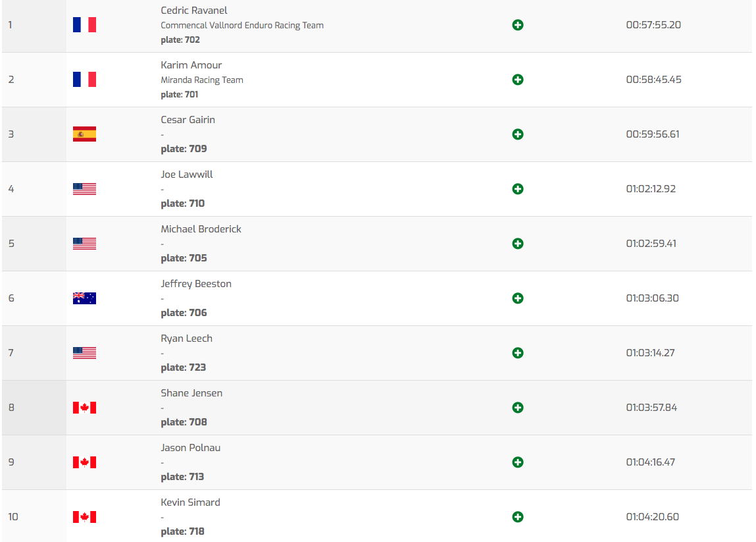Expand Cesar Gairin's stage details

pos(518,134)
